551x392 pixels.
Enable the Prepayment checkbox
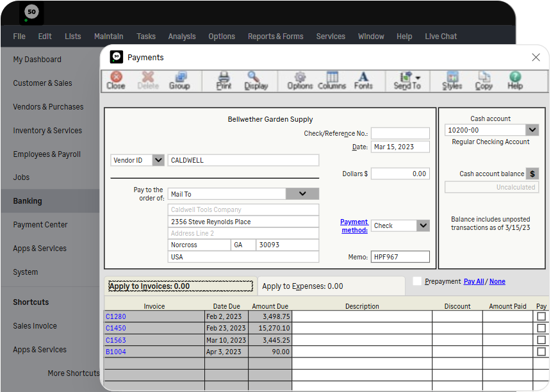pos(417,281)
